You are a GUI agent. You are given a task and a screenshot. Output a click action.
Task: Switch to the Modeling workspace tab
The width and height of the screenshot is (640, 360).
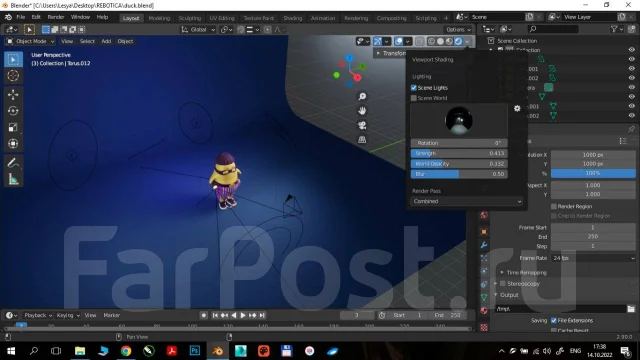pyautogui.click(x=159, y=18)
